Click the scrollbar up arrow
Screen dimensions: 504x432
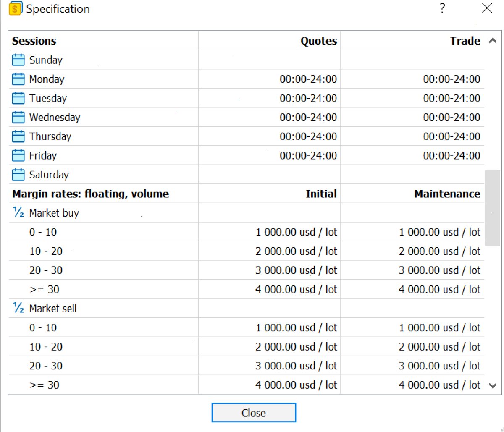click(x=493, y=41)
